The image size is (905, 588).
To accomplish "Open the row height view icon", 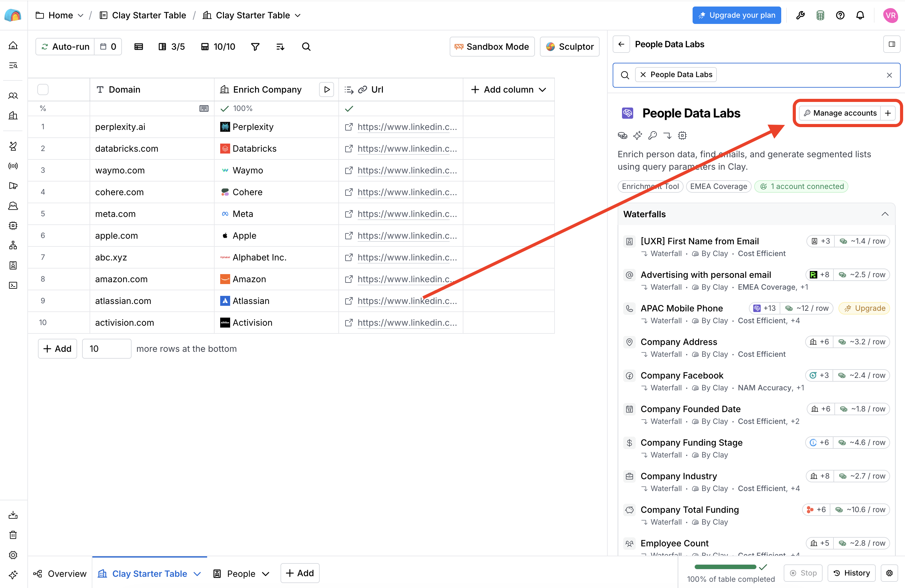I will [x=139, y=47].
